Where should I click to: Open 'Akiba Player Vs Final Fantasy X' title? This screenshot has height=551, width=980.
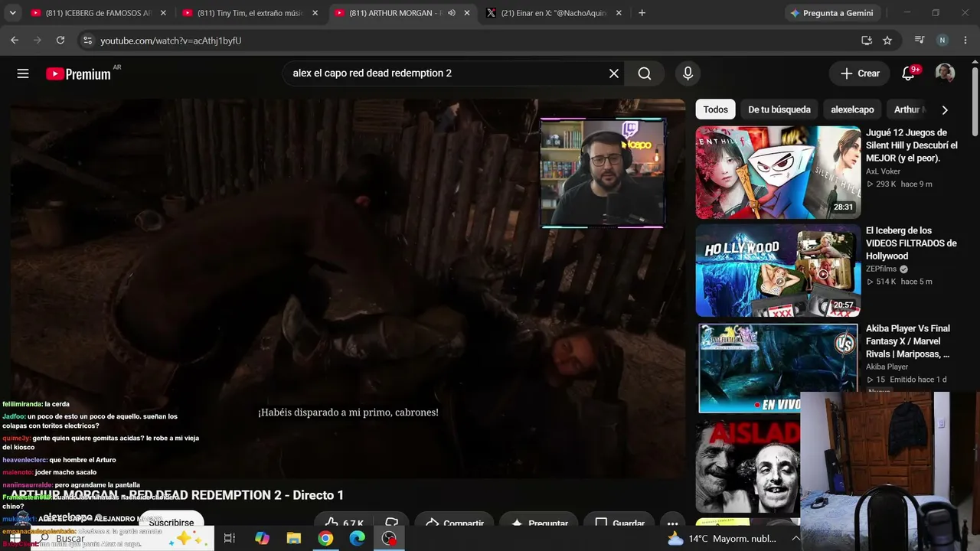[x=908, y=341]
